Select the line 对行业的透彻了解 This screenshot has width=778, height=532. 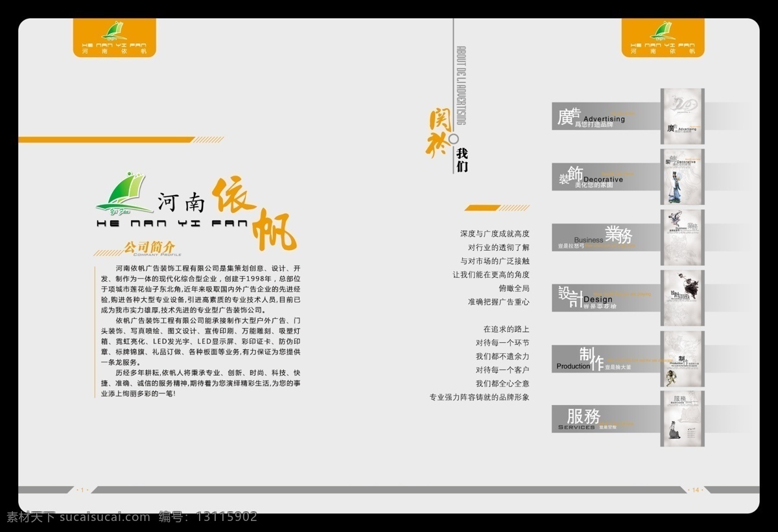pos(499,247)
